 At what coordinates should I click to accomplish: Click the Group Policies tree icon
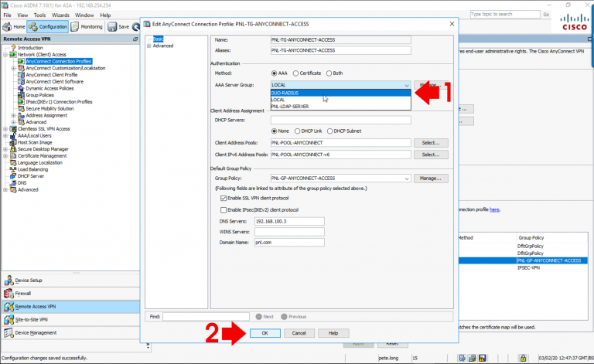[x=21, y=95]
